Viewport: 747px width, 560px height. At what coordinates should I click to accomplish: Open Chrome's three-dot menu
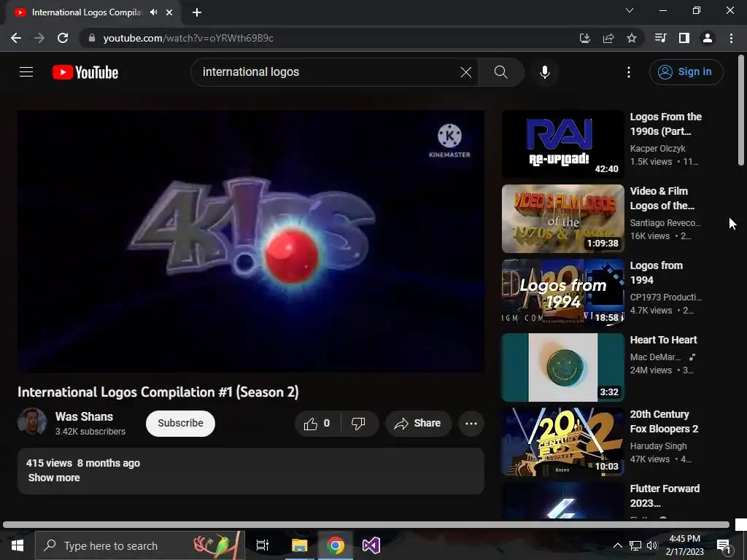pos(731,38)
